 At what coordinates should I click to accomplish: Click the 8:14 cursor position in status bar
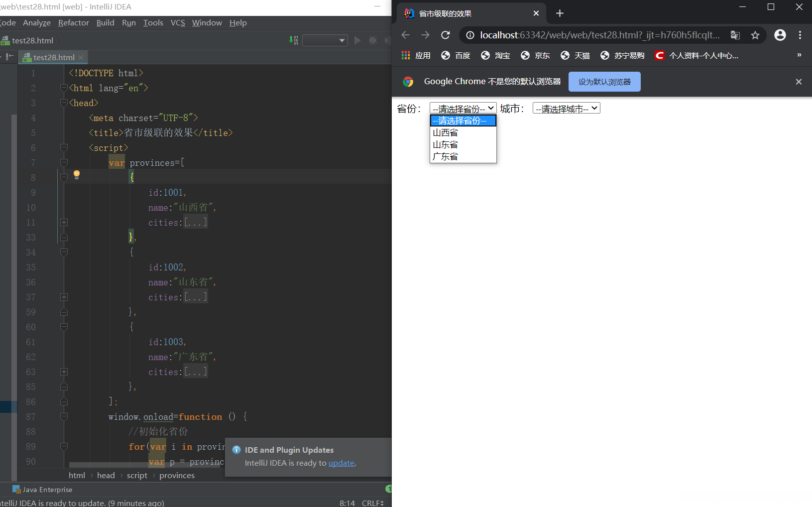pos(347,503)
